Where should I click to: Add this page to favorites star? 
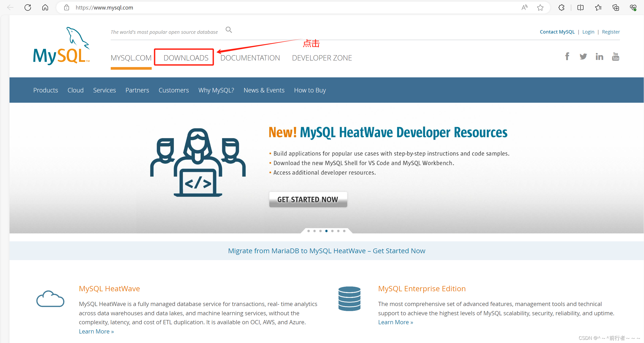(540, 7)
